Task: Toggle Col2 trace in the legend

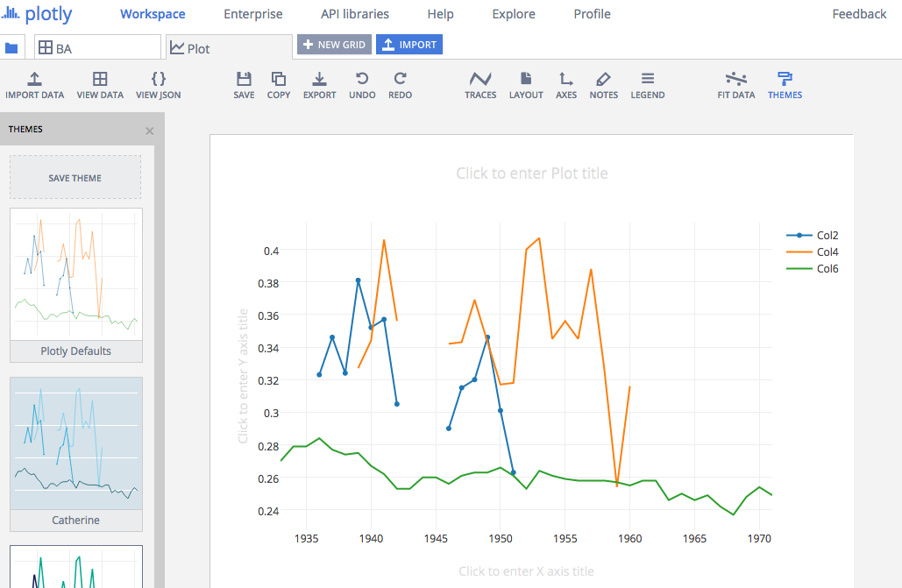Action: point(827,236)
